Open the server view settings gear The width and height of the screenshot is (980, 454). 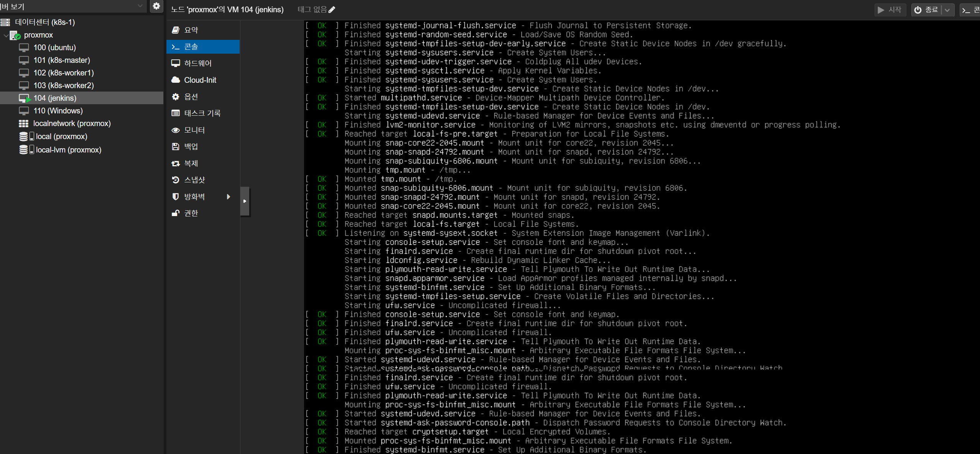(156, 6)
